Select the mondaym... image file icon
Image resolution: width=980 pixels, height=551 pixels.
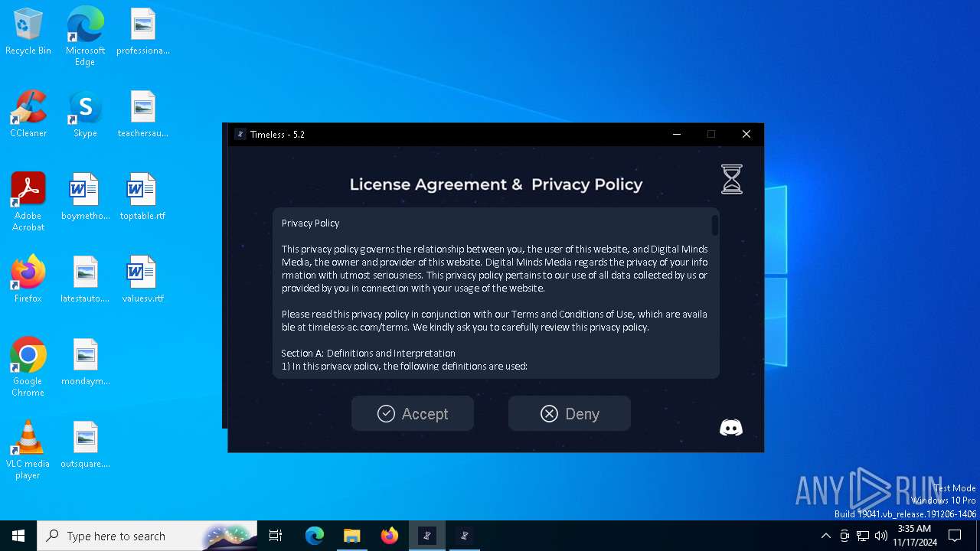point(85,362)
